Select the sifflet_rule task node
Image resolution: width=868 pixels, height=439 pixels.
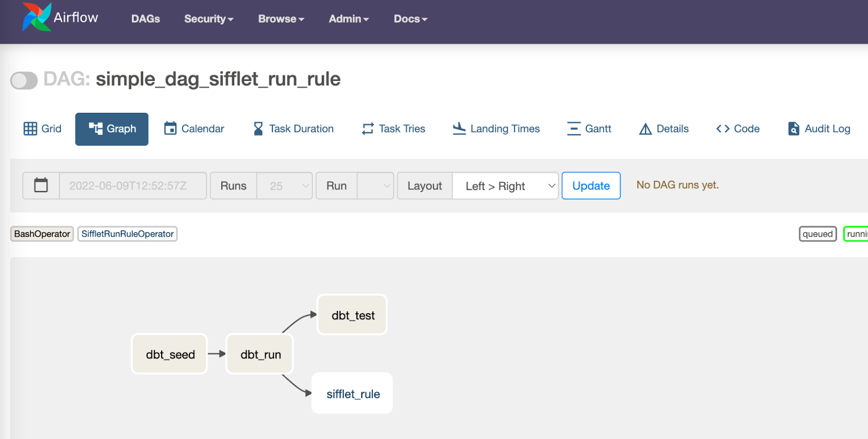353,394
